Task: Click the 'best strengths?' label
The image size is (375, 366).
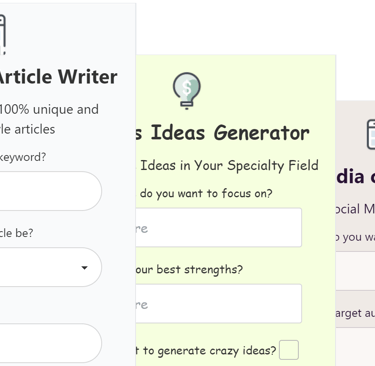Action: click(x=189, y=269)
